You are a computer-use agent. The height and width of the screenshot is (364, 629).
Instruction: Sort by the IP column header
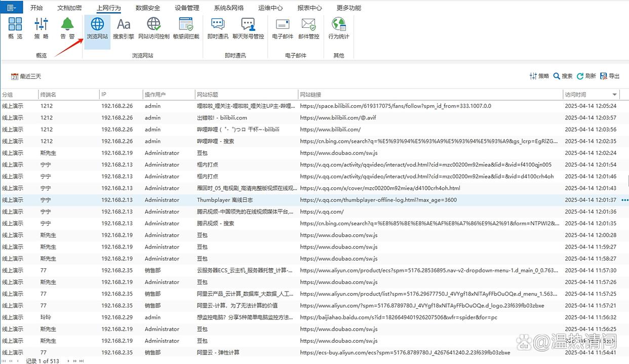pyautogui.click(x=121, y=95)
